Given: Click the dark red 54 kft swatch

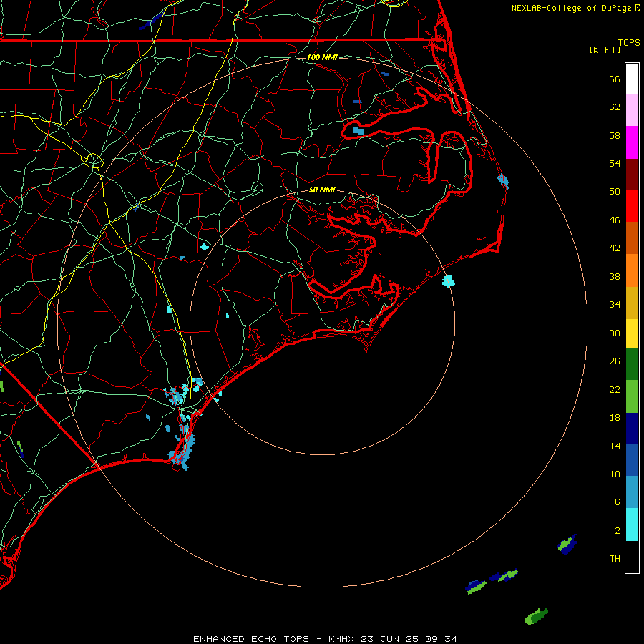Looking at the screenshot, I should click(632, 175).
